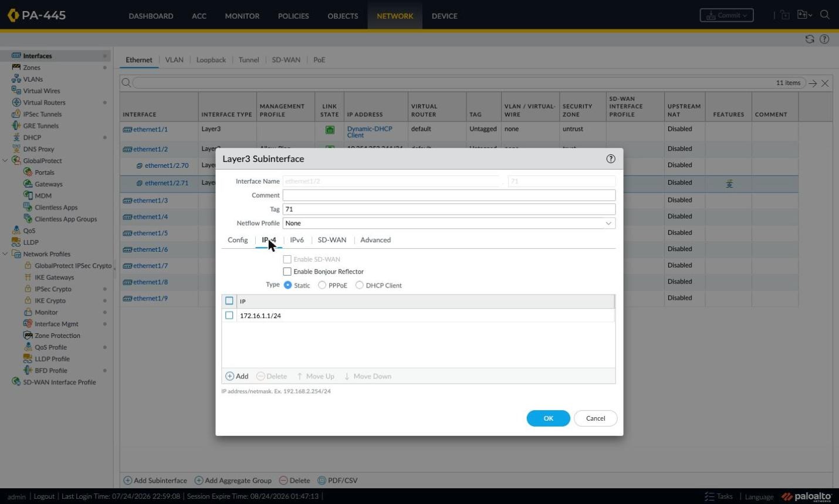Collapse the GlobalProtect tree node
The image size is (839, 504).
[x=5, y=160]
